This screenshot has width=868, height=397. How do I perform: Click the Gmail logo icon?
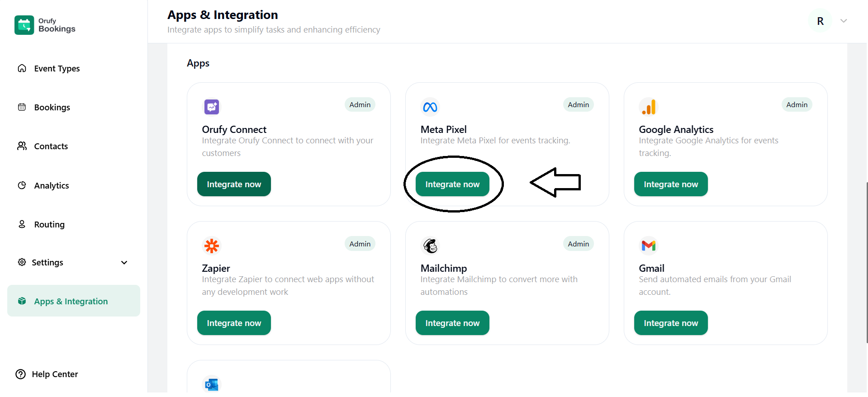(649, 246)
